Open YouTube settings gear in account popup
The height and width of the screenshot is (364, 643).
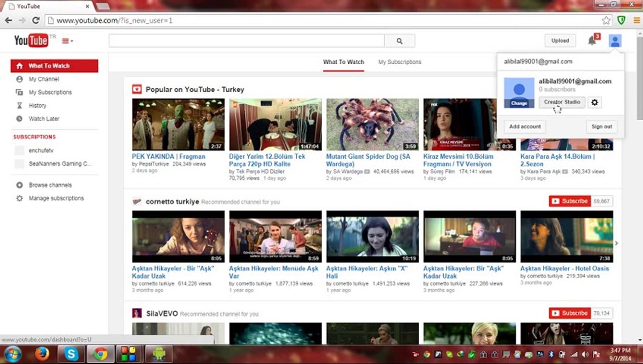(594, 102)
